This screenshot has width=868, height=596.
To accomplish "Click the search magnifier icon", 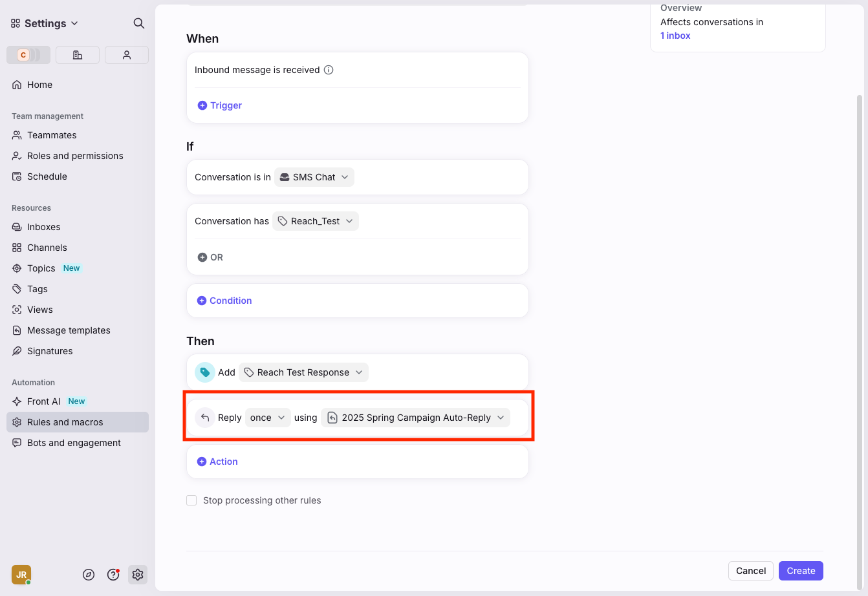I will coord(138,23).
